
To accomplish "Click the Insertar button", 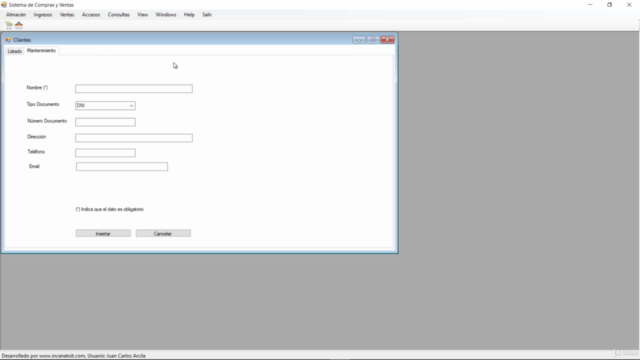I will pyautogui.click(x=103, y=233).
